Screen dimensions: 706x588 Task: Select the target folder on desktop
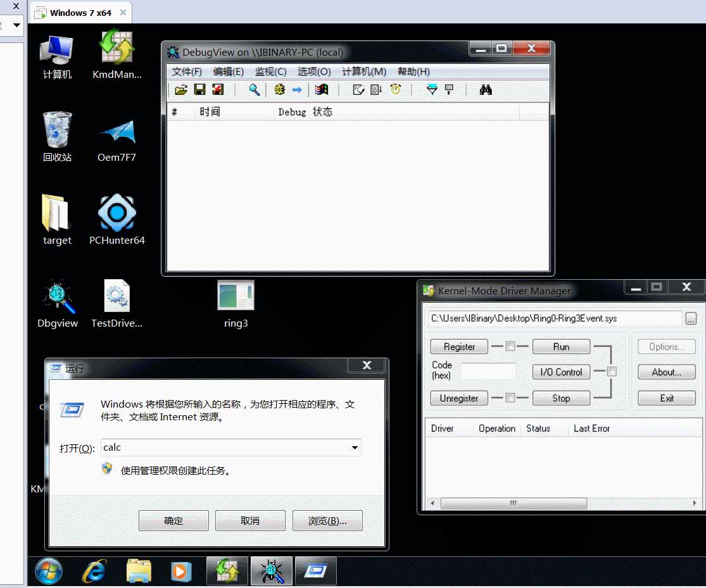click(x=57, y=220)
